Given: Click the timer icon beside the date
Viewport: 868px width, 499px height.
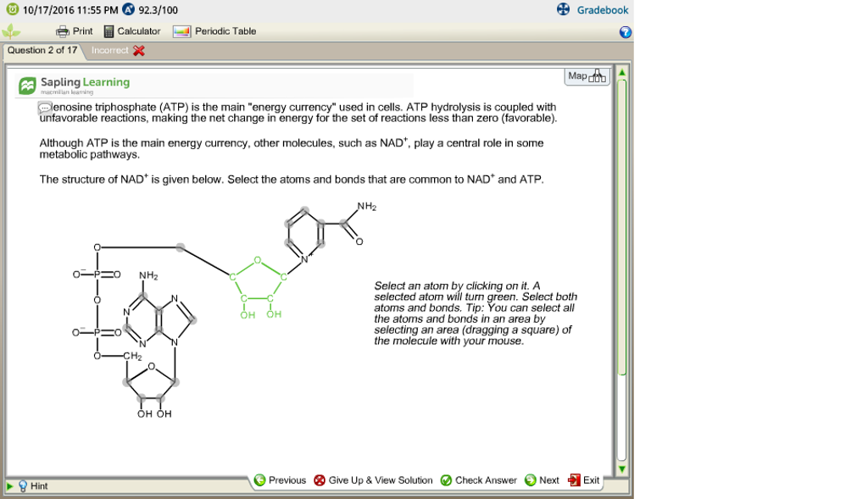Looking at the screenshot, I should pyautogui.click(x=11, y=9).
